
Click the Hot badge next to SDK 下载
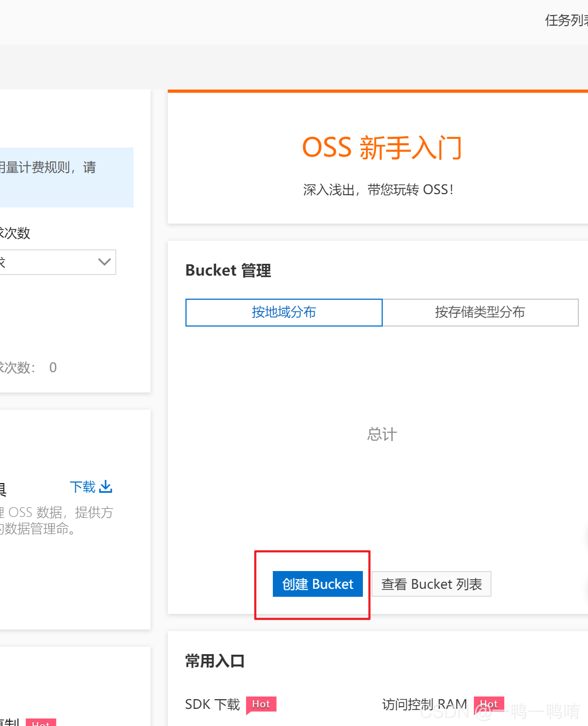(x=261, y=704)
